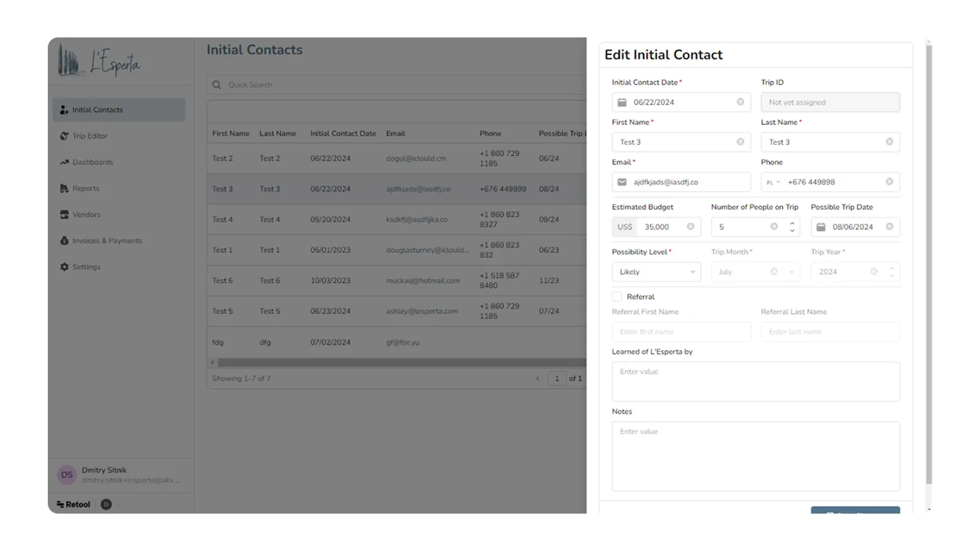Click the Quick Search input
980x551 pixels.
397,85
